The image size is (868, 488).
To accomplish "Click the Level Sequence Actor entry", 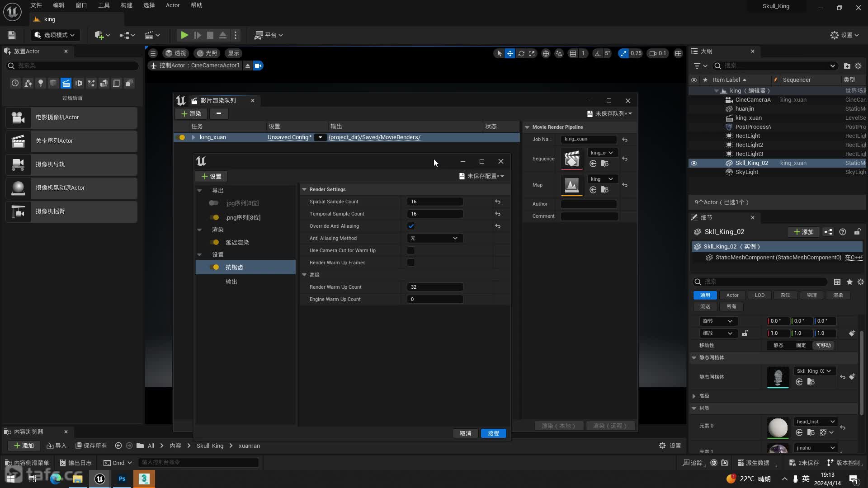I will pos(71,141).
